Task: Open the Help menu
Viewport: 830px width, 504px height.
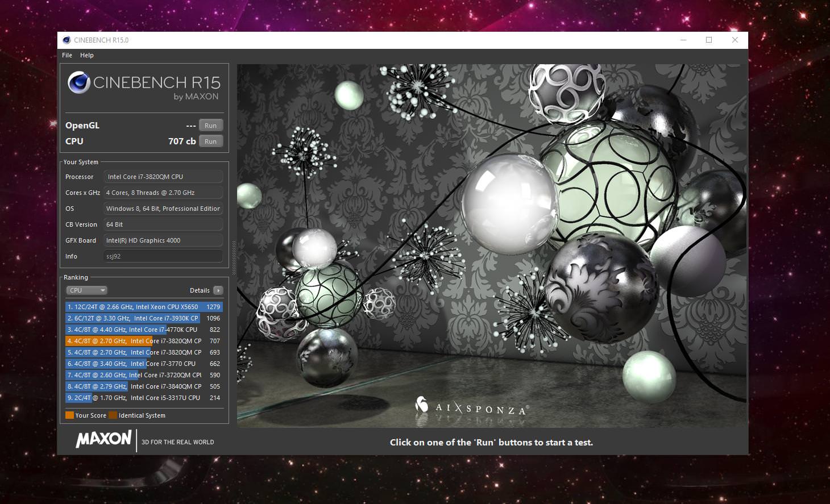Action: pos(87,55)
